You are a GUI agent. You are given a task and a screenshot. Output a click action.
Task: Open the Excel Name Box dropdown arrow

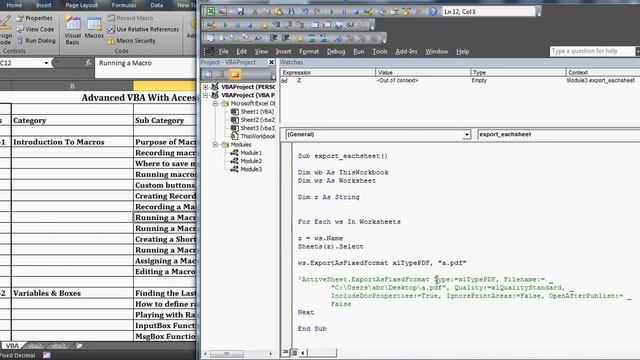click(x=46, y=63)
